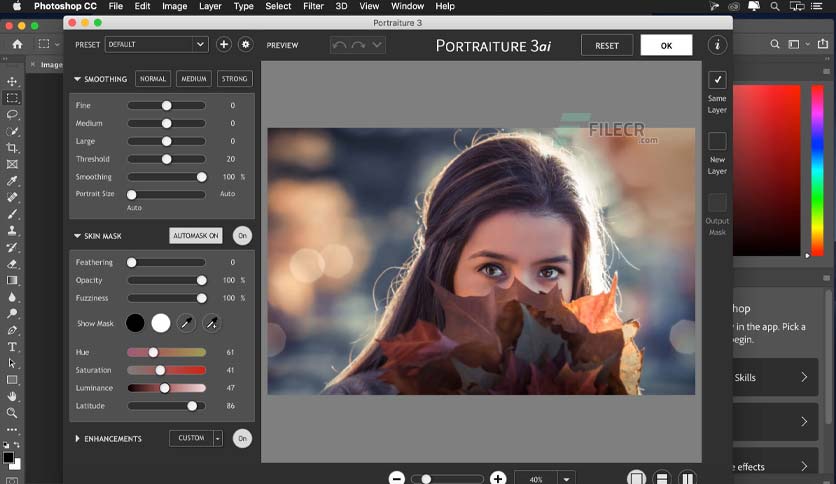Expand the effects row chevron in Photoshop
The width and height of the screenshot is (836, 484).
coord(804,466)
